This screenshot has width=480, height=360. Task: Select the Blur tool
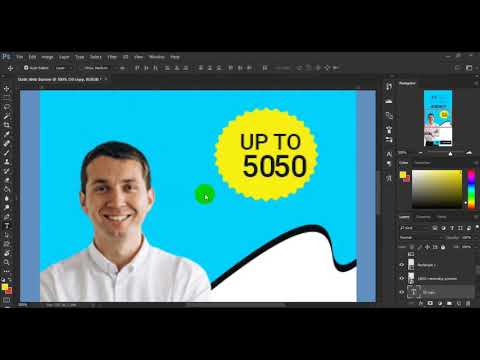[x=6, y=198]
